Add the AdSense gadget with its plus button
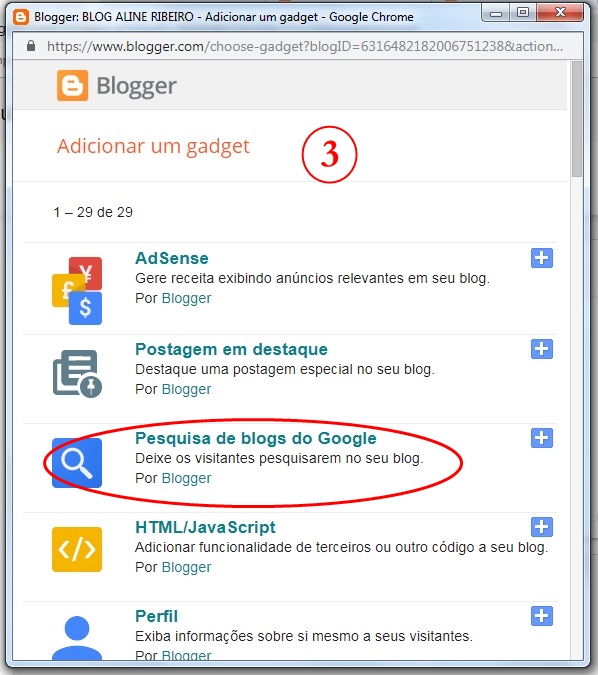The image size is (598, 675). (x=542, y=258)
